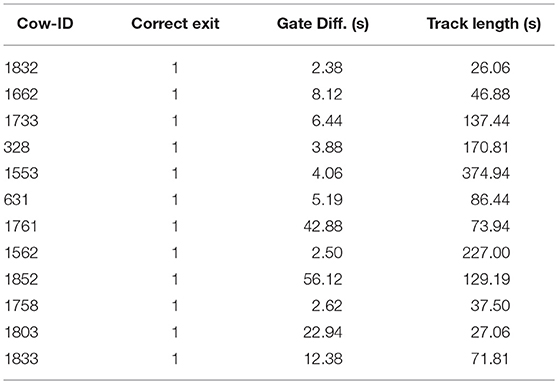Viewport: 558px width, 384px height.
Task: Select the Cow-ID 1803 cell
Action: click(21, 332)
